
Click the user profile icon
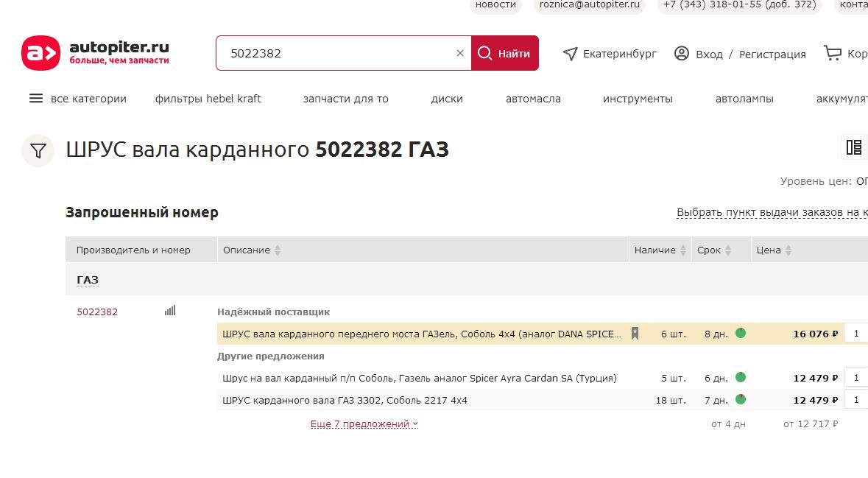tap(682, 53)
